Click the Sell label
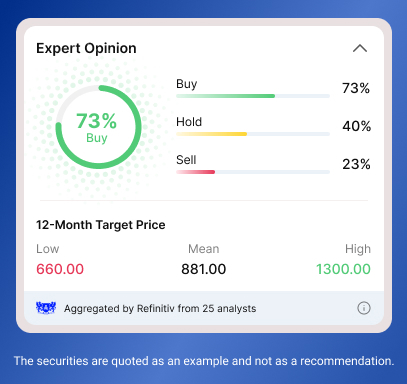Viewport: 407px width, 384px height. pos(186,160)
